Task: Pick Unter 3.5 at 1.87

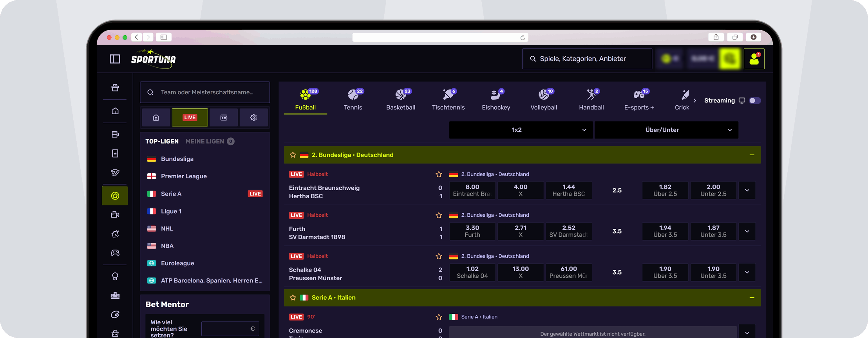Action: pos(713,231)
